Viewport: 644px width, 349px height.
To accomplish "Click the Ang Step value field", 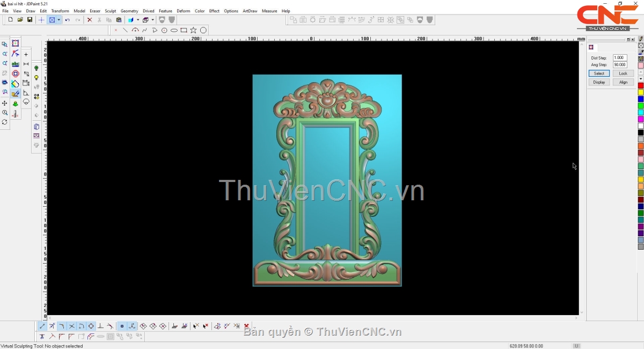I will (620, 65).
